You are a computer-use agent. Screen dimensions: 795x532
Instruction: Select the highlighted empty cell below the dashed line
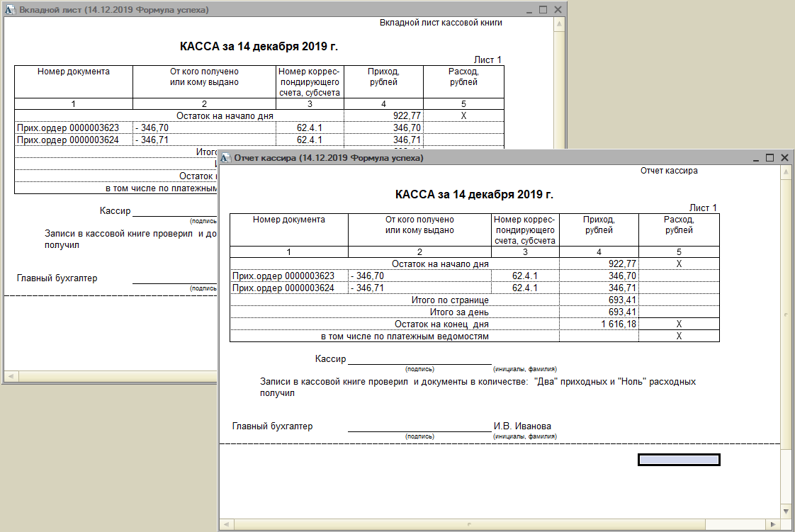coord(679,460)
